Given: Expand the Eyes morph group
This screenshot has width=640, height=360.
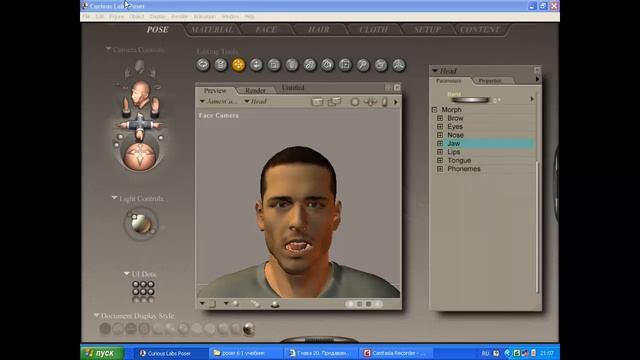Looking at the screenshot, I should (x=440, y=127).
